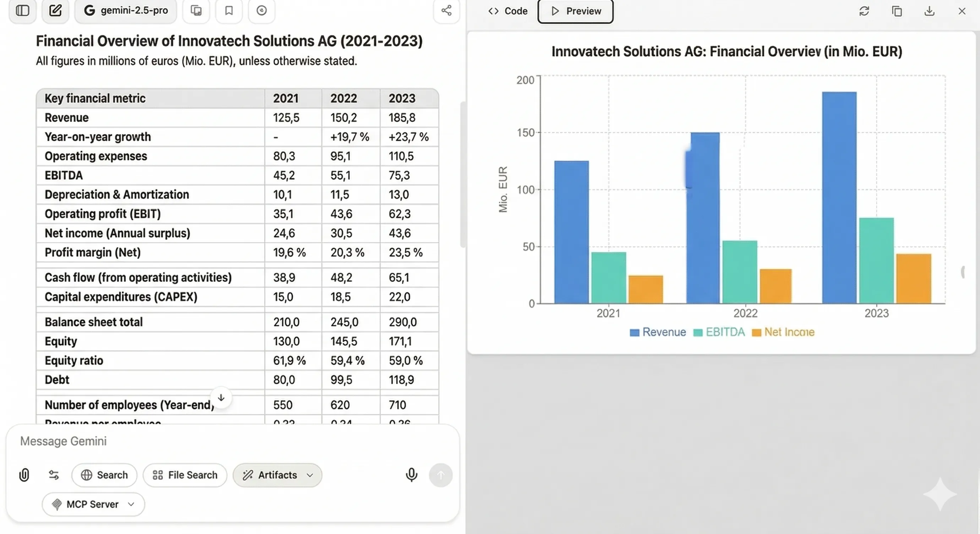Toggle EBITDA series in chart legend
980x534 pixels.
tap(719, 332)
